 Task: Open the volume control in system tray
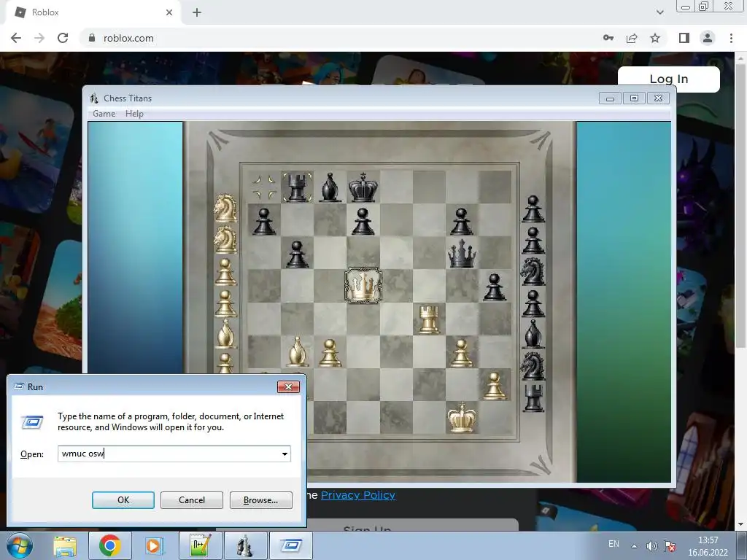pos(651,546)
